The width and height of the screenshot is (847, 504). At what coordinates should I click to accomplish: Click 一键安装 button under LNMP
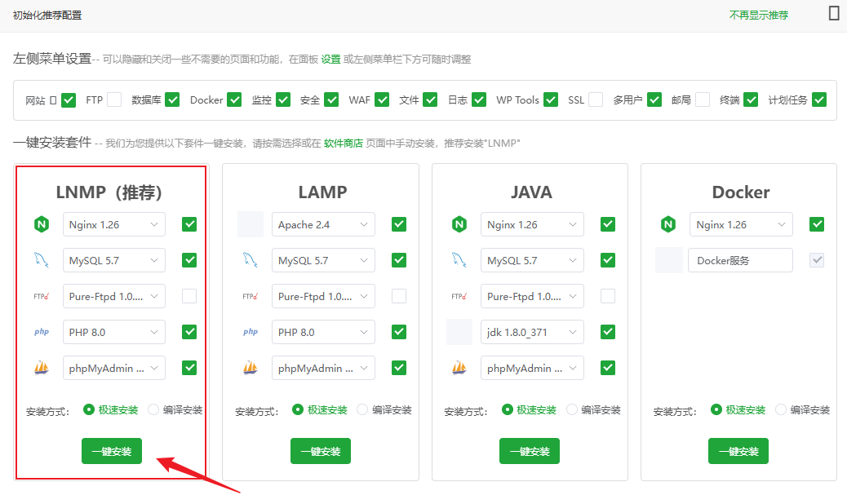coord(112,451)
